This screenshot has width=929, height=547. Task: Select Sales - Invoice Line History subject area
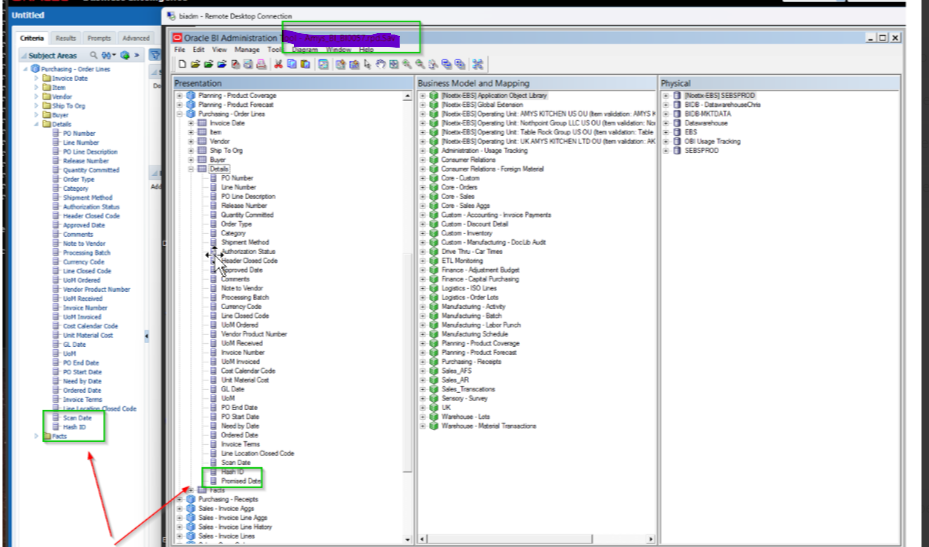(235, 527)
